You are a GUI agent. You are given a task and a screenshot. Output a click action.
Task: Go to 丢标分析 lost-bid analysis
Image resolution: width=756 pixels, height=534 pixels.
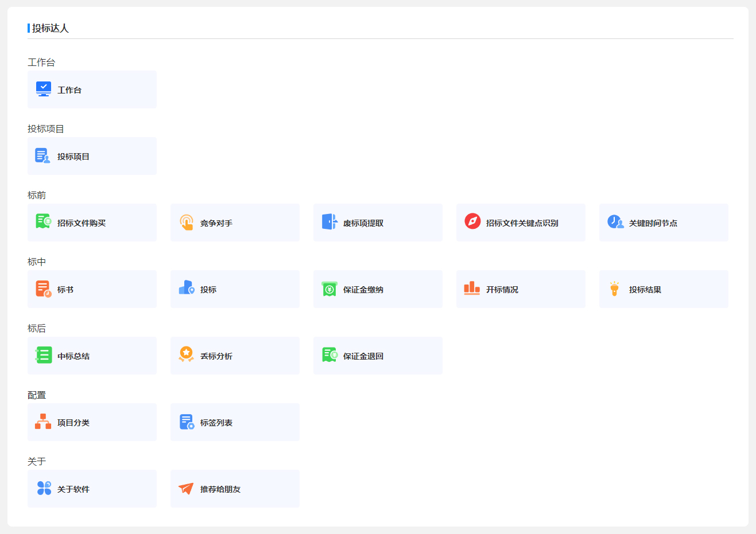pos(235,356)
